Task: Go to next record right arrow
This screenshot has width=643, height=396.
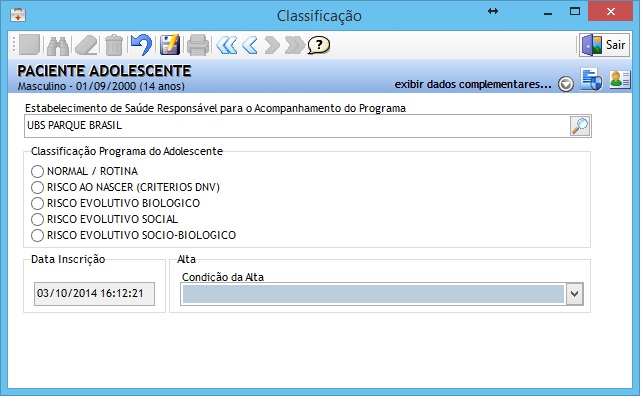Action: 272,45
